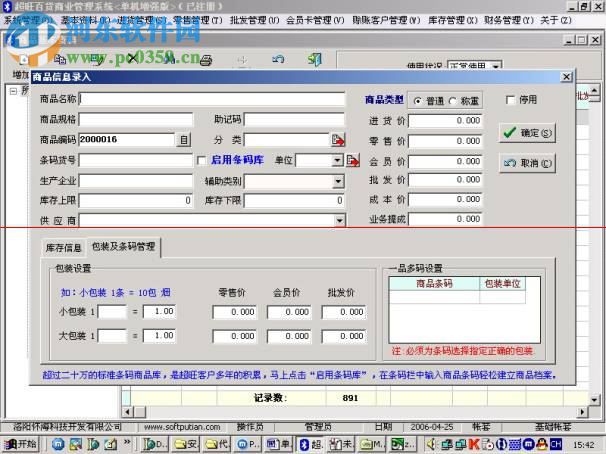Click the 生产企业 input field
Screen dimensions: 606x454
click(136, 180)
